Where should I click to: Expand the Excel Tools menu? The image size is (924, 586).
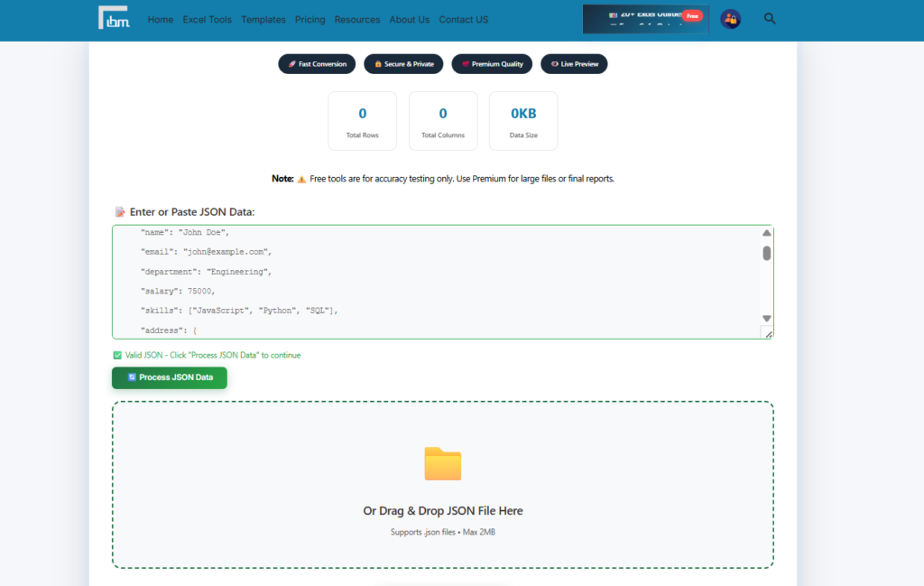tap(207, 19)
